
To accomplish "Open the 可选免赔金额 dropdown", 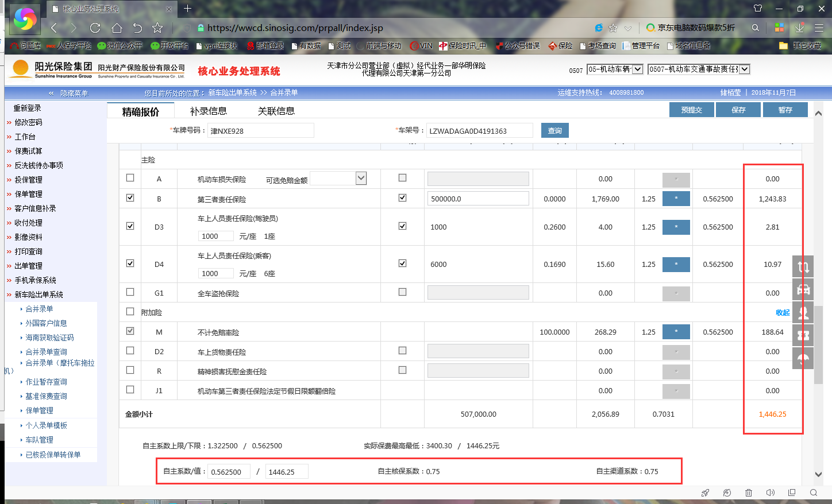I will tap(361, 179).
